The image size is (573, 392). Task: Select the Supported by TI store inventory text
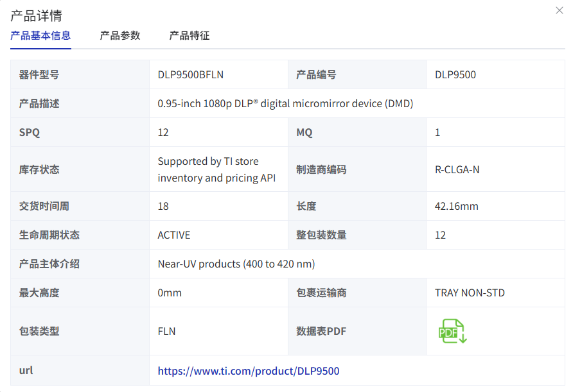(216, 169)
